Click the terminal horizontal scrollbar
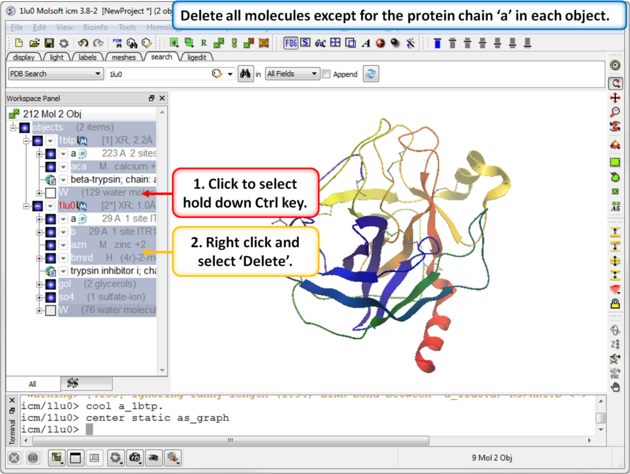The height and width of the screenshot is (474, 630). coord(300,440)
